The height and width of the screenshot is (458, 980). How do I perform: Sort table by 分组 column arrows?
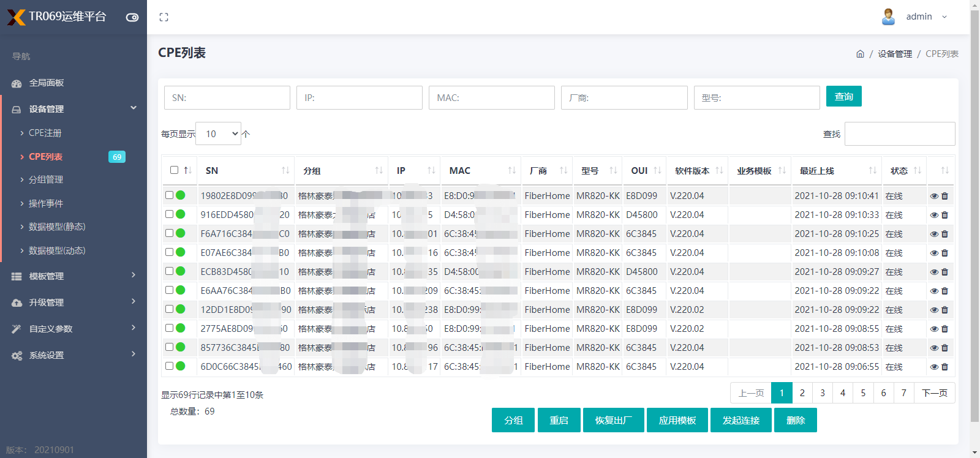[x=379, y=170]
